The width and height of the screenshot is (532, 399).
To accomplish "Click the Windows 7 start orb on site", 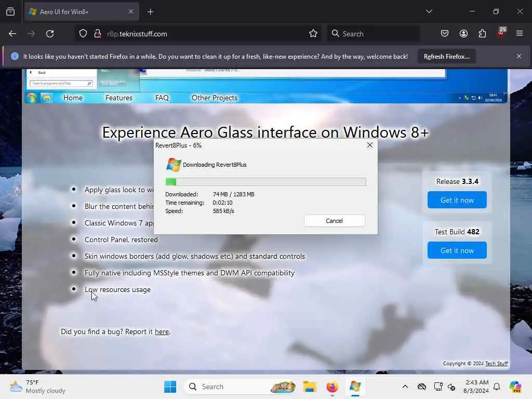I will pyautogui.click(x=32, y=98).
